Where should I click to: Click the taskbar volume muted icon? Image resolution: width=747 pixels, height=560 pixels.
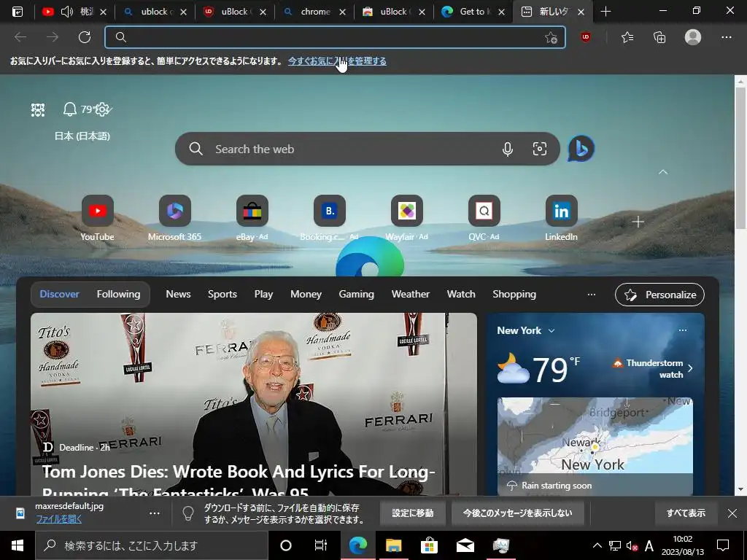coord(632,546)
